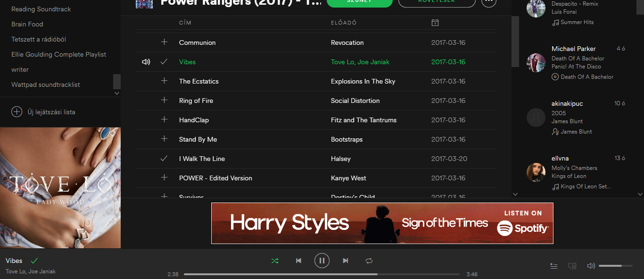The image size is (644, 279).
Task: Skip to the previous track
Action: (x=298, y=261)
